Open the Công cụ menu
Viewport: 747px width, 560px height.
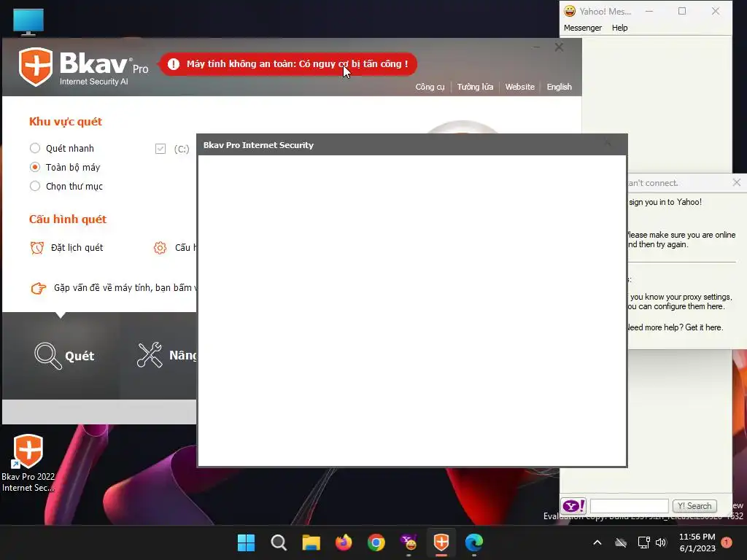430,87
